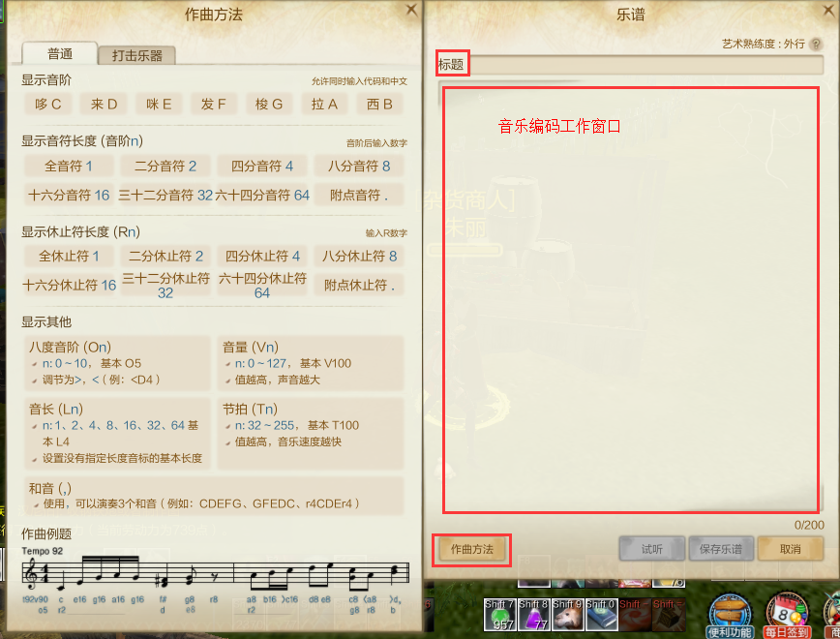The height and width of the screenshot is (639, 840).
Task: Use the green potion in Shift 7 slot
Action: pos(499,615)
